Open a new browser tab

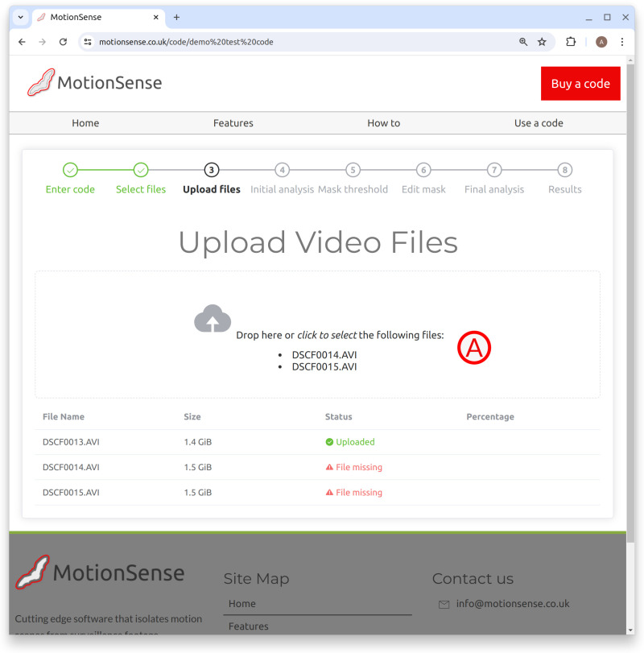176,17
